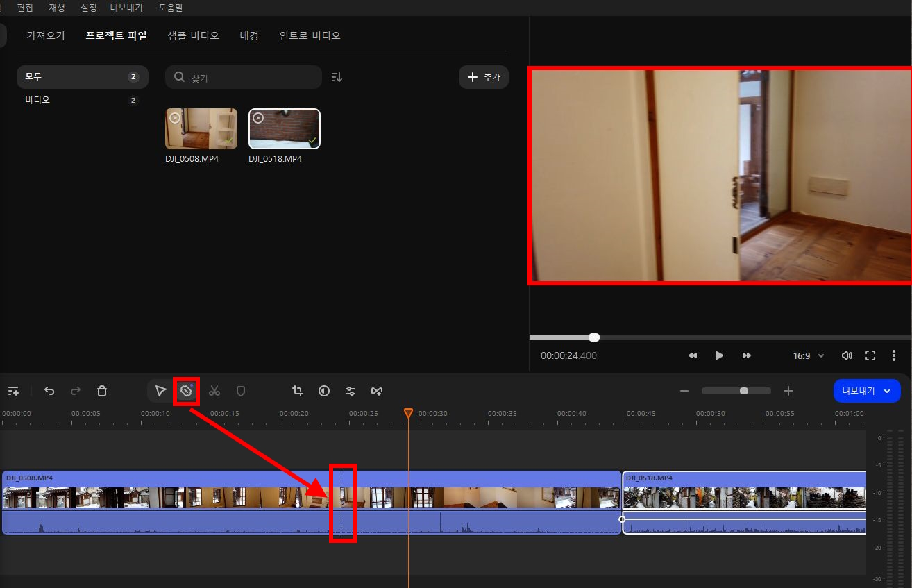Open the 편집 menu
The height and width of the screenshot is (588, 912).
[x=25, y=8]
